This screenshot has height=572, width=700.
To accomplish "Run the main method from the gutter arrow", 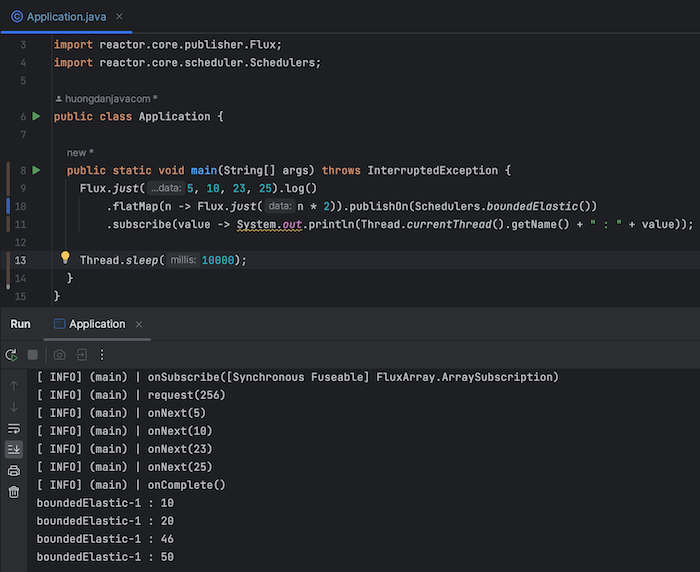I will (x=36, y=170).
